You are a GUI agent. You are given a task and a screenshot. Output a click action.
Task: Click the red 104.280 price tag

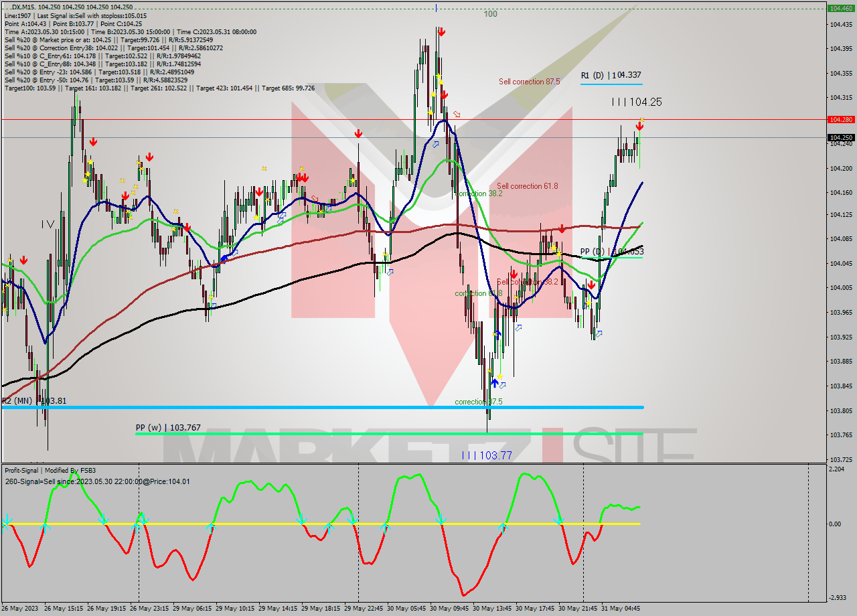[841, 119]
